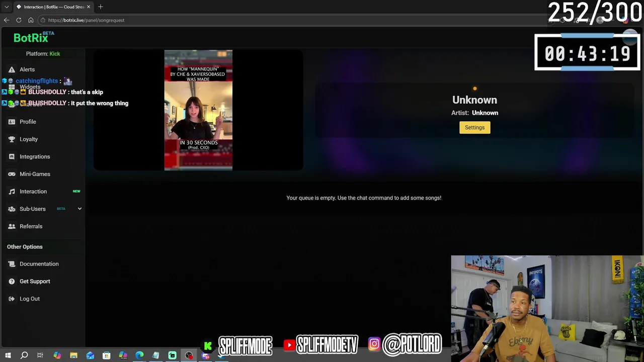This screenshot has width=644, height=362.
Task: Open Microsoft 365 app from taskbar
Action: point(123,355)
